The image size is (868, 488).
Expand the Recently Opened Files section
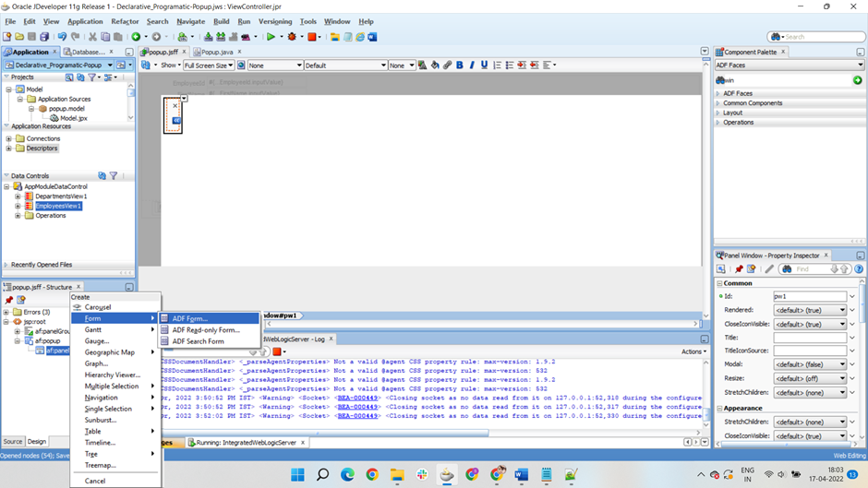point(6,265)
